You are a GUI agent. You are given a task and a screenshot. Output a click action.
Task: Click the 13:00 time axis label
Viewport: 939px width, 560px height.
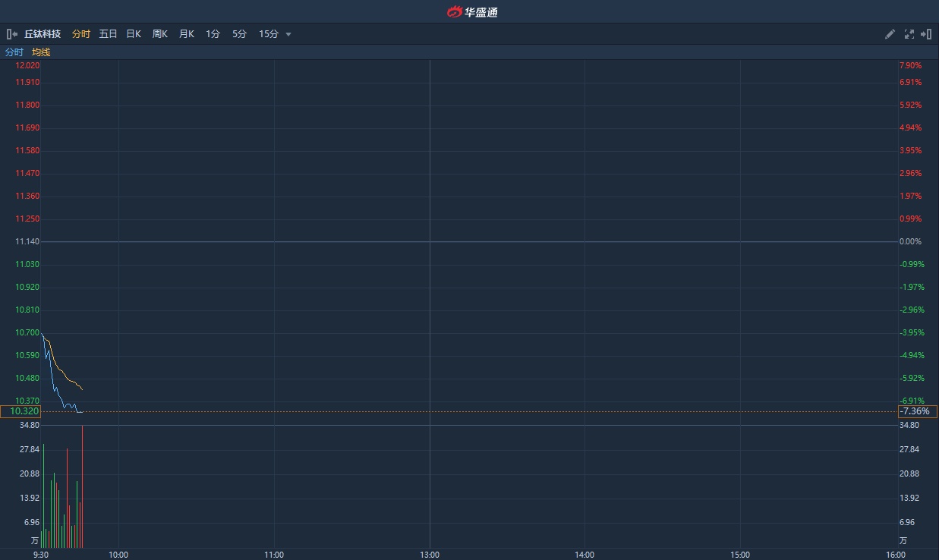430,555
